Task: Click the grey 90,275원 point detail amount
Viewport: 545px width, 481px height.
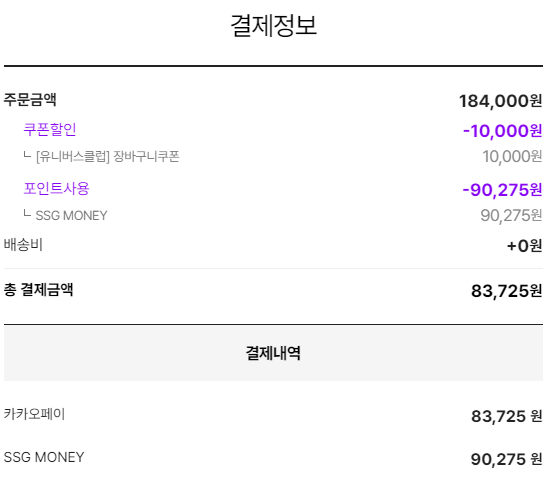Action: point(511,215)
